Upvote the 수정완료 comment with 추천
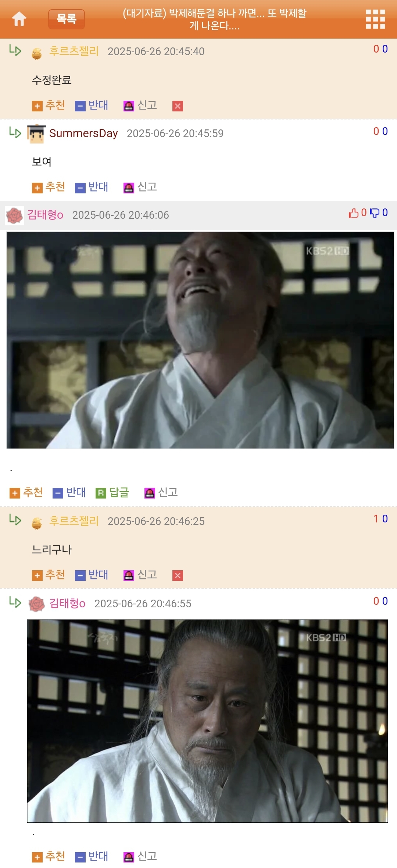Viewport: 397px width, 868px height. pyautogui.click(x=49, y=106)
